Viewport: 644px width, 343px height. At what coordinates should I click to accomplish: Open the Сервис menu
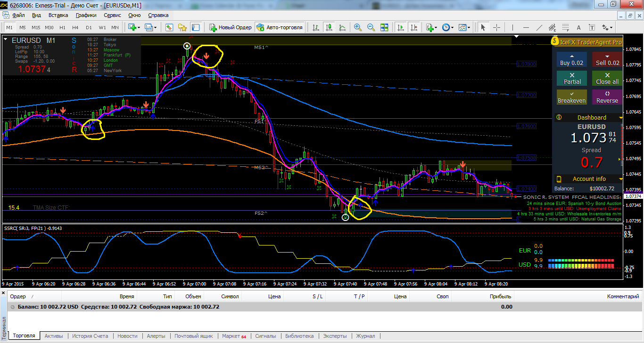(x=112, y=15)
